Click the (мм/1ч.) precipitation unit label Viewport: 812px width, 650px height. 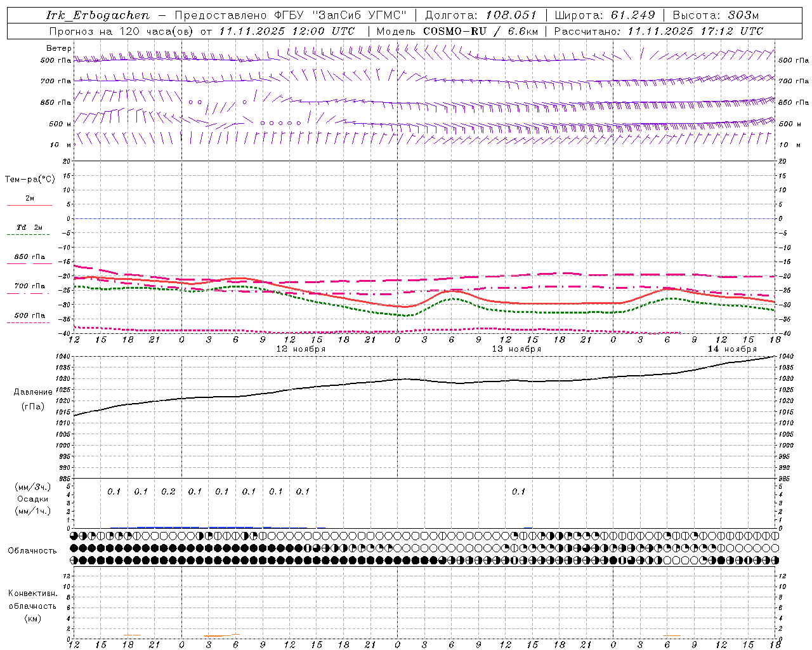[33, 511]
